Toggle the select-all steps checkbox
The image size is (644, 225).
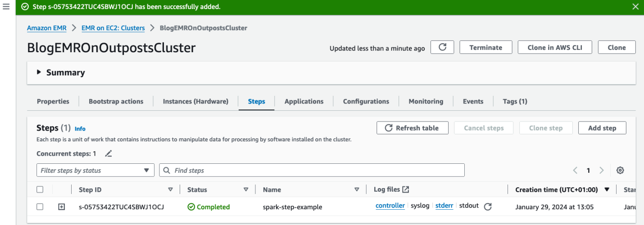[x=40, y=189]
